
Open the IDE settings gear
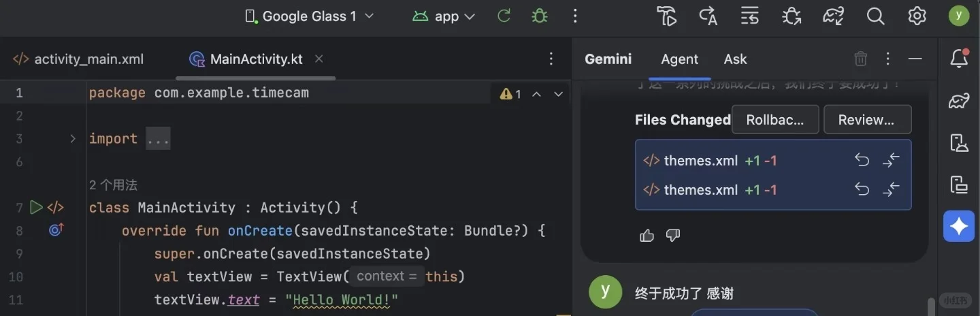917,16
